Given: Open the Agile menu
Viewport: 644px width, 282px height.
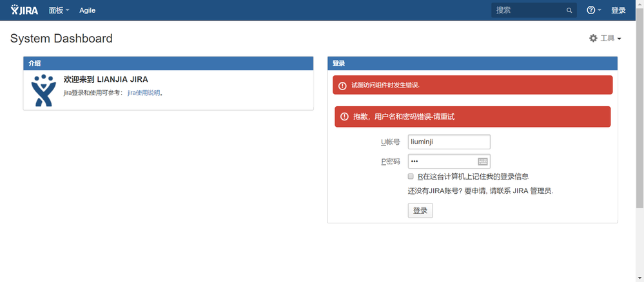Looking at the screenshot, I should pos(88,10).
